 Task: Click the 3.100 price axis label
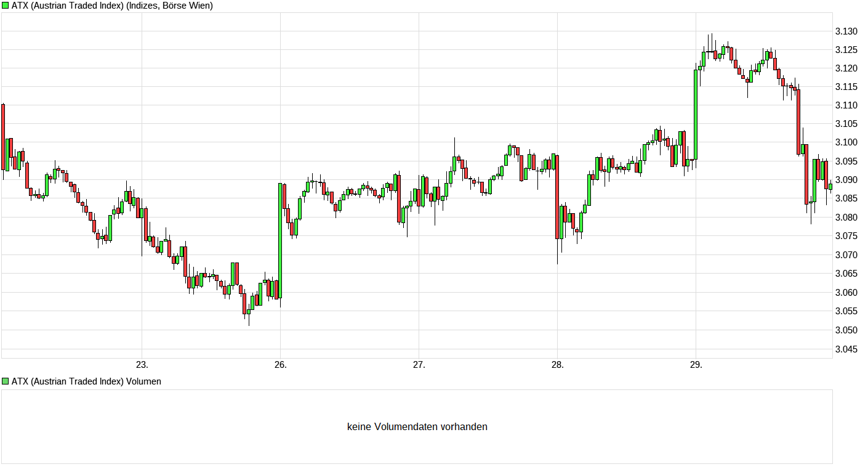coord(846,143)
